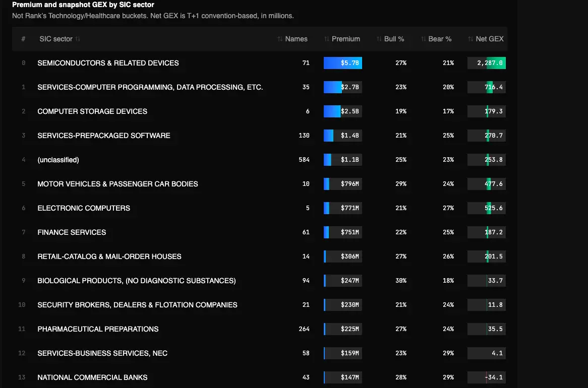Click the $147M premium cell
Screen dimensions: 588x388
click(343, 377)
